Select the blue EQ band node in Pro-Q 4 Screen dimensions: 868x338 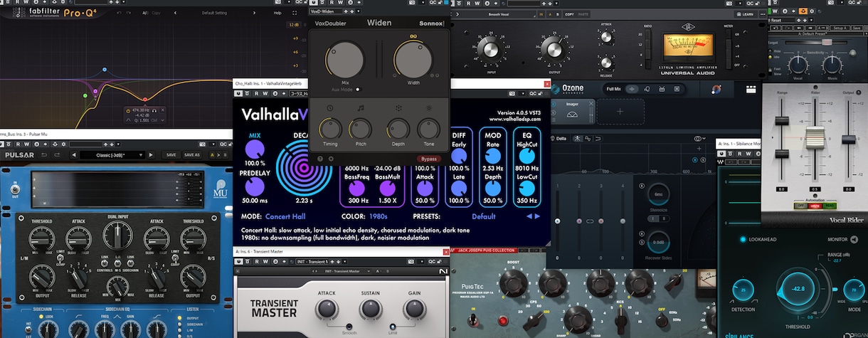(105, 70)
